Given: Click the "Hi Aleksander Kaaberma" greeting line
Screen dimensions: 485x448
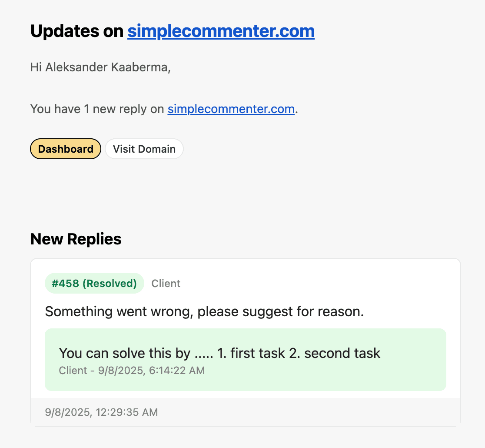Looking at the screenshot, I should coord(100,68).
